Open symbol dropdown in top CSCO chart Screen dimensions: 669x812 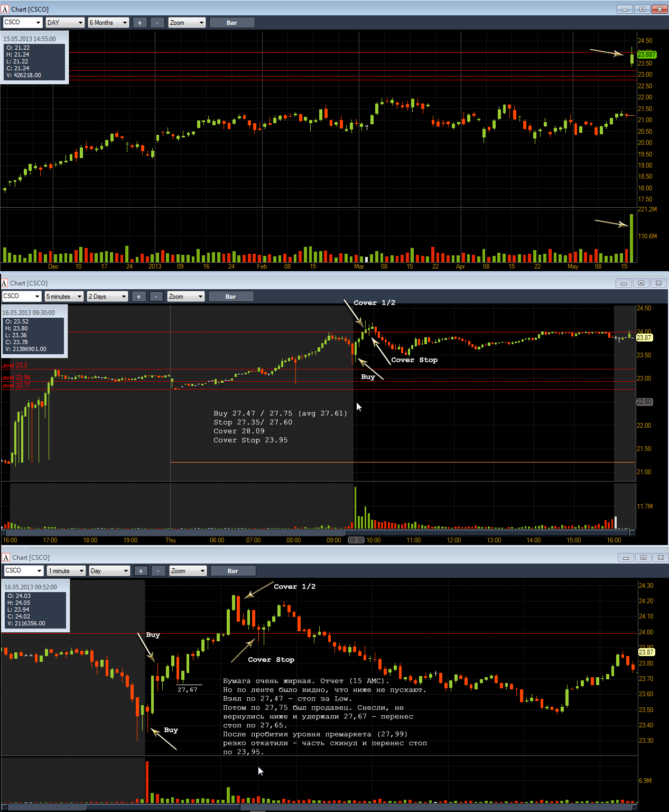22,22
